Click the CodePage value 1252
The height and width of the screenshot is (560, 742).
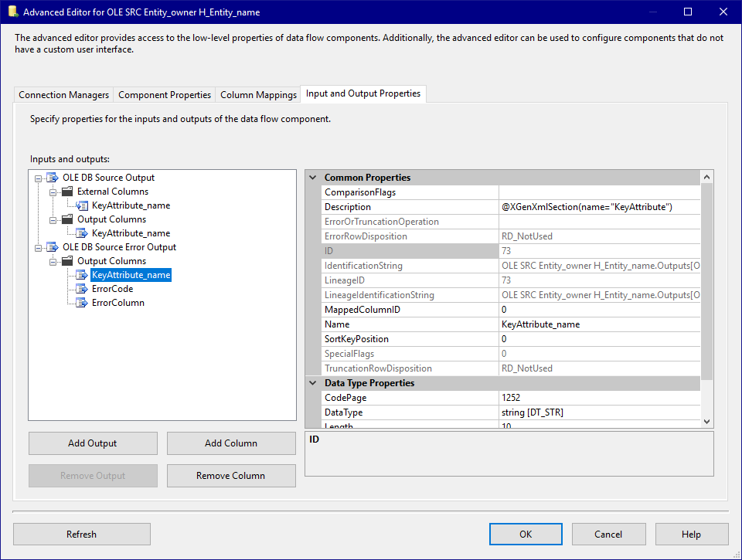[600, 398]
